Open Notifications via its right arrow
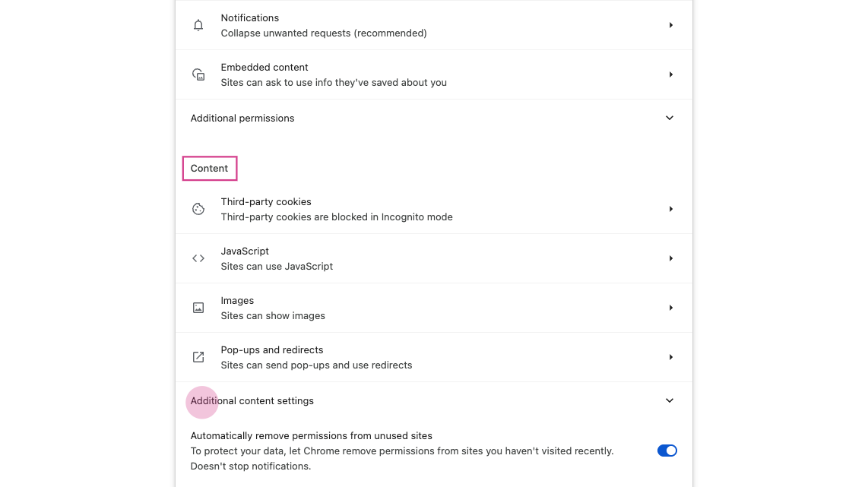The height and width of the screenshot is (487, 868). (x=670, y=26)
